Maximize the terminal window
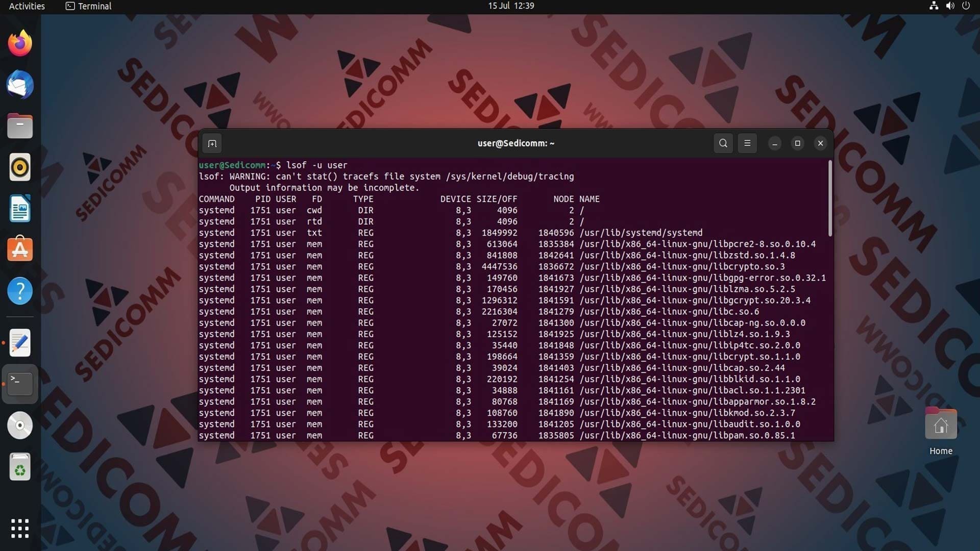 point(797,143)
